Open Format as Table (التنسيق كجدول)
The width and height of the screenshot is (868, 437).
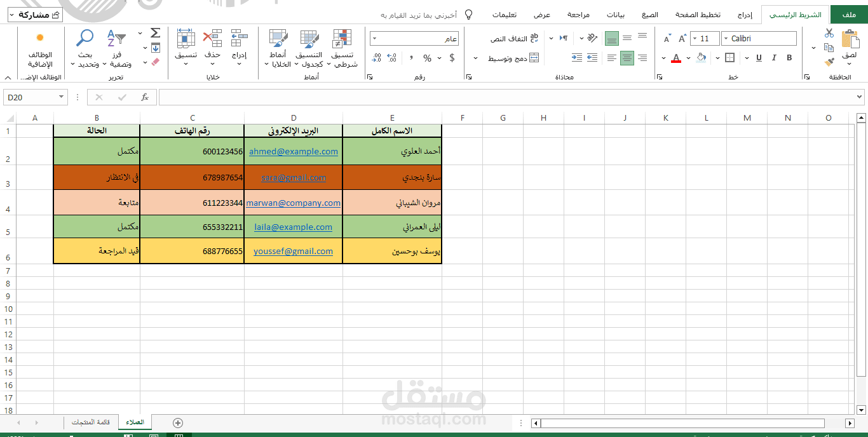click(x=309, y=48)
